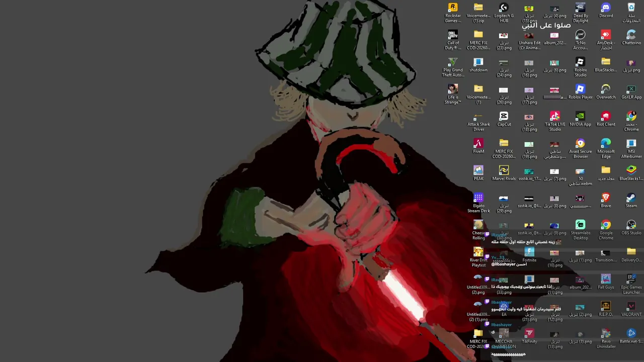Click the Transition file on the desktop
The height and width of the screenshot is (362, 644).
(606, 254)
